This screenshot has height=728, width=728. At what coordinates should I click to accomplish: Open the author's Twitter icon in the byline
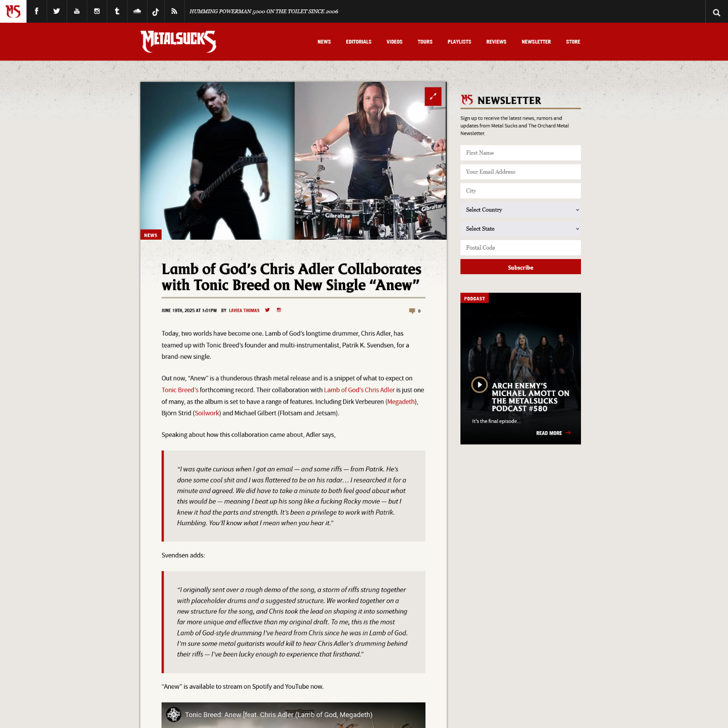coord(267,310)
